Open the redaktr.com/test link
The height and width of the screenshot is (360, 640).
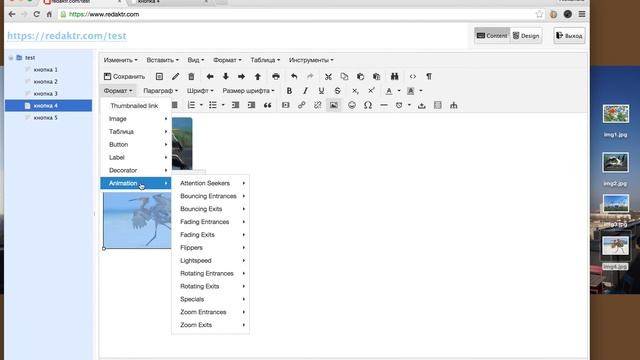coord(67,36)
